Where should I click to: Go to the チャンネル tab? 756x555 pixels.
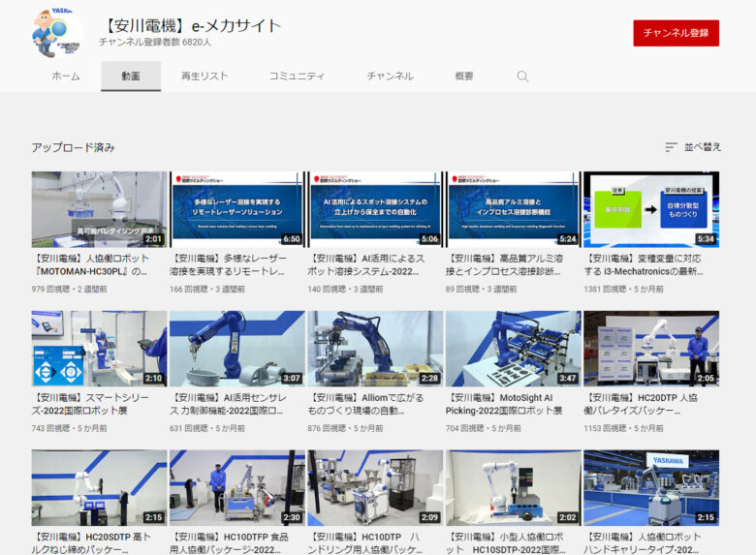click(390, 77)
